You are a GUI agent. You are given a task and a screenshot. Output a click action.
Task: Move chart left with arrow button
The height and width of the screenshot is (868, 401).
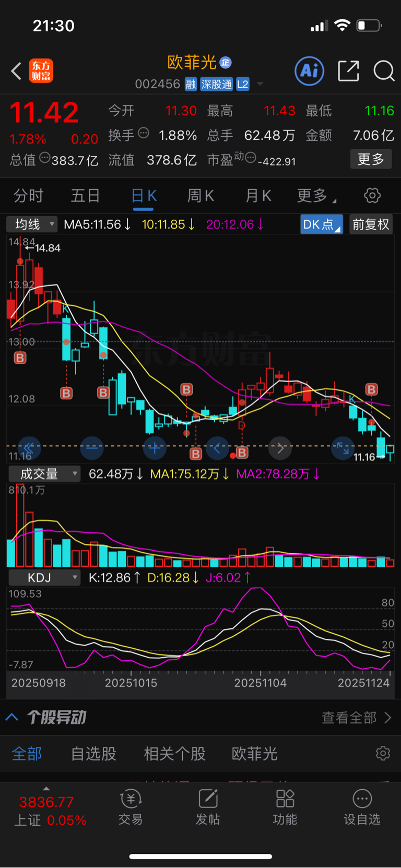click(217, 448)
